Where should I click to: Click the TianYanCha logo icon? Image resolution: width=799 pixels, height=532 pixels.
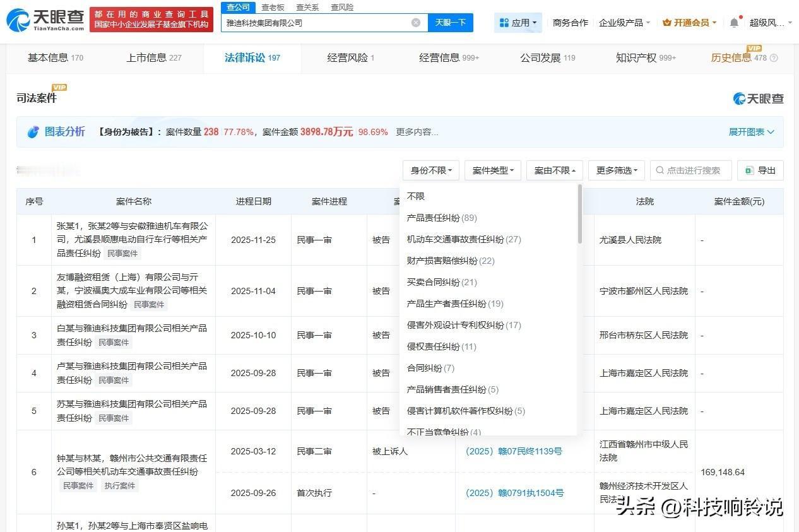18,20
